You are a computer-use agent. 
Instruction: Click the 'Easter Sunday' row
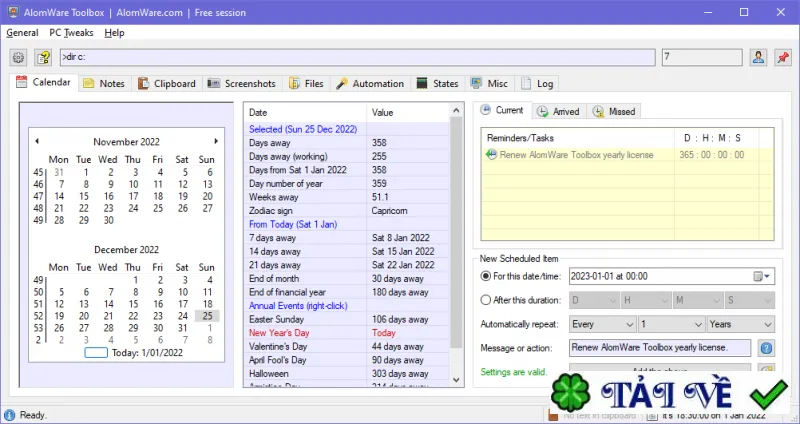tap(346, 319)
